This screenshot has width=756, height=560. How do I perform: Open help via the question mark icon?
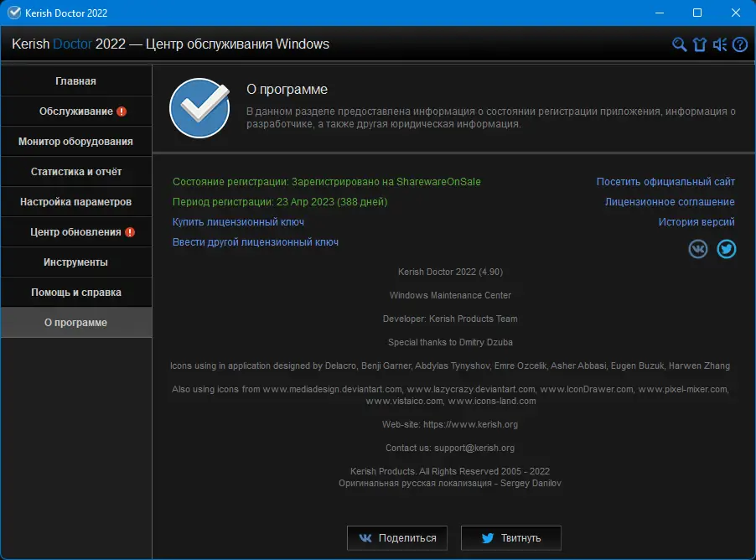point(740,44)
